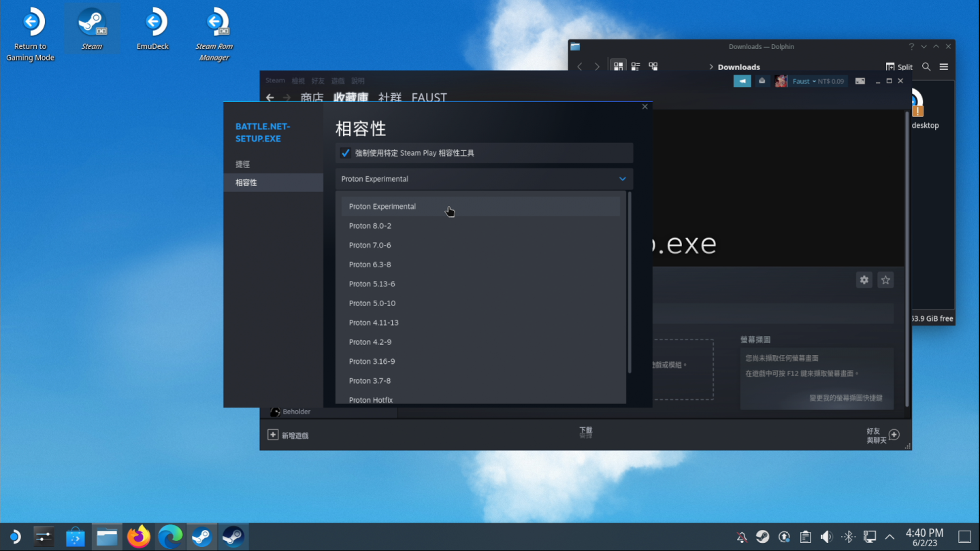Open the Bluetooth tray icon
The height and width of the screenshot is (551, 980).
click(x=848, y=537)
